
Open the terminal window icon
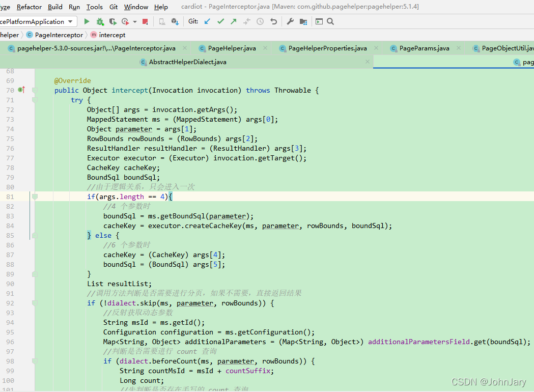point(319,21)
